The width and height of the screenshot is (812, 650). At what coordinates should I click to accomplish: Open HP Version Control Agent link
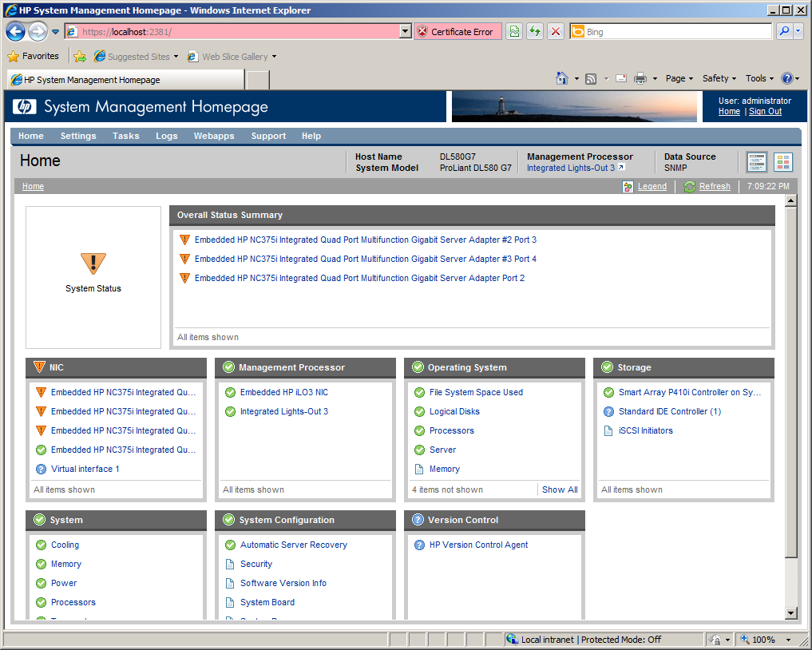pyautogui.click(x=478, y=545)
